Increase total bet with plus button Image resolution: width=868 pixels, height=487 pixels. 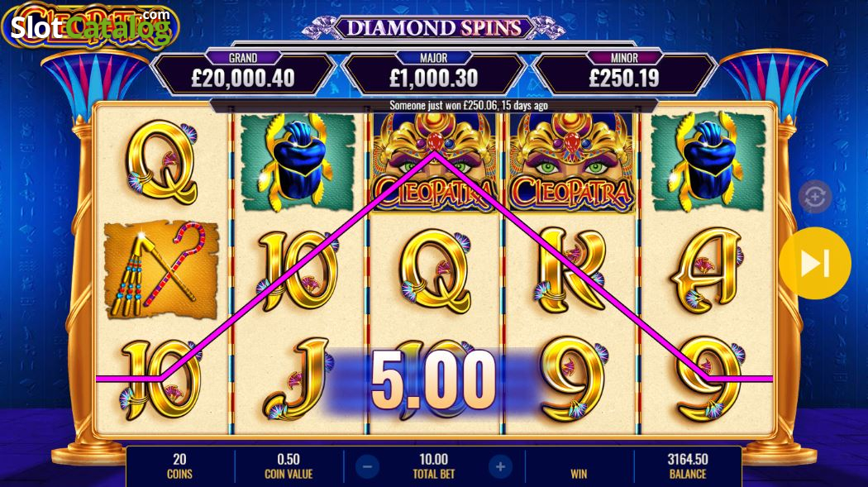click(x=500, y=466)
